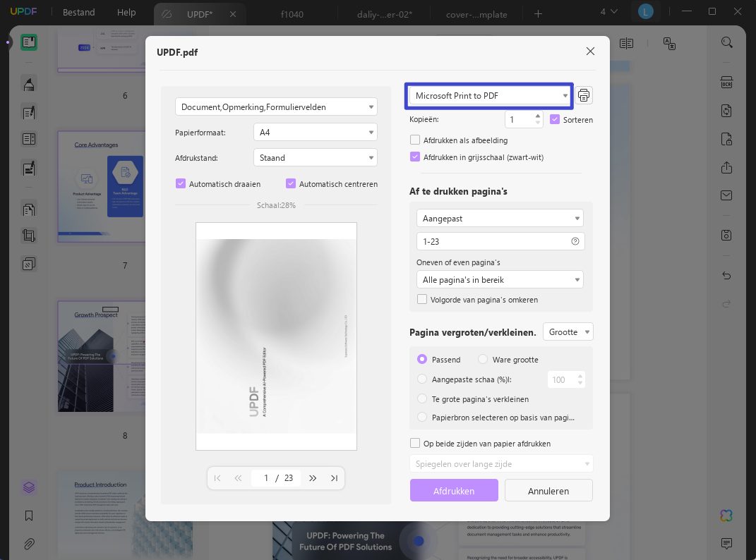
Task: Close the UPDF.pdf print dialog
Action: click(x=590, y=51)
